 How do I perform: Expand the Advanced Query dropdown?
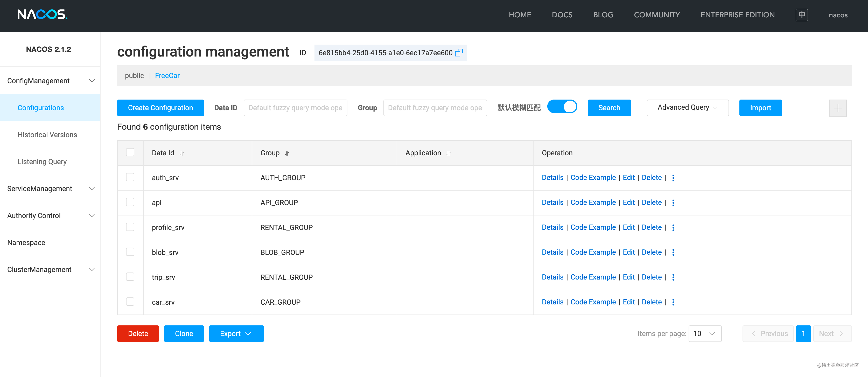pyautogui.click(x=687, y=108)
